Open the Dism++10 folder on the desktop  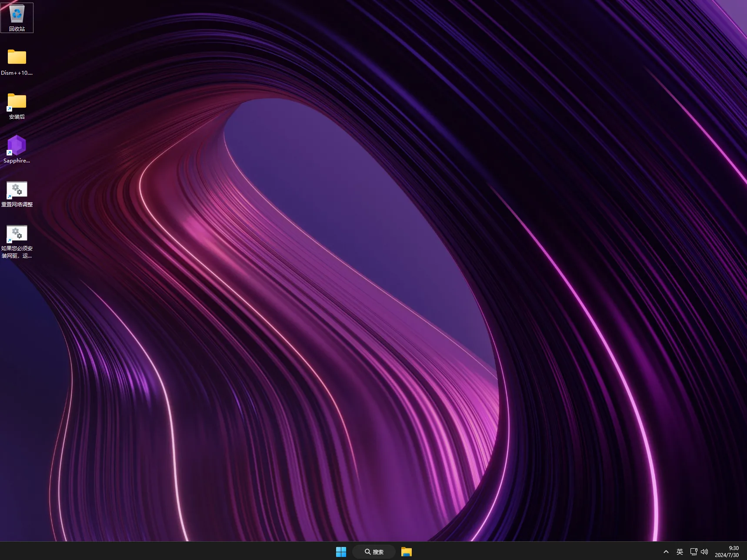17,58
